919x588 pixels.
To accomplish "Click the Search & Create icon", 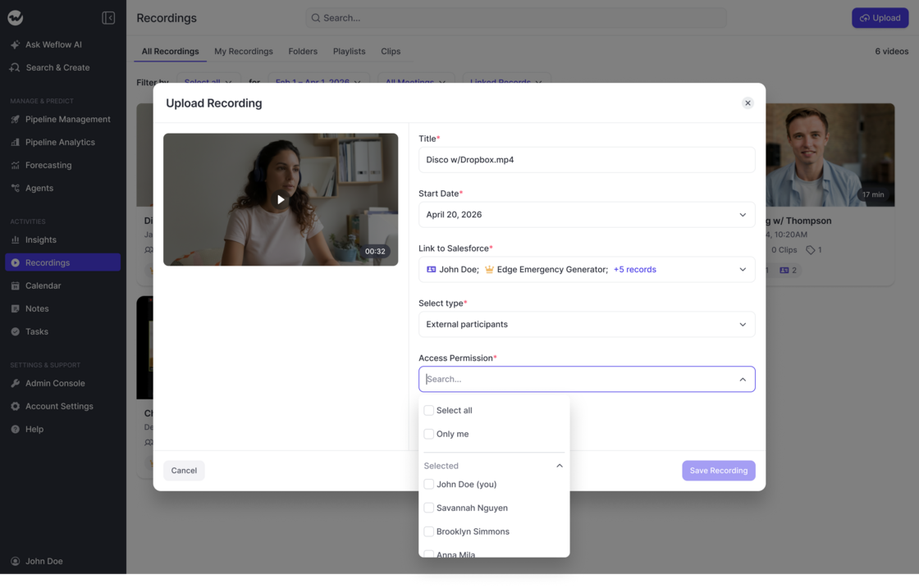I will (x=16, y=67).
